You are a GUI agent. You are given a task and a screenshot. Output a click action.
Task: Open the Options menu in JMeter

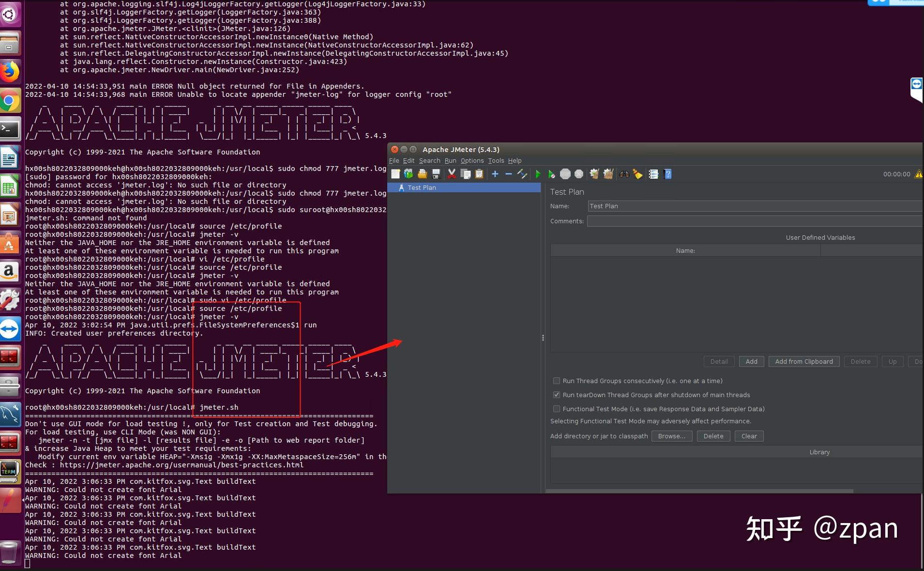coord(472,161)
